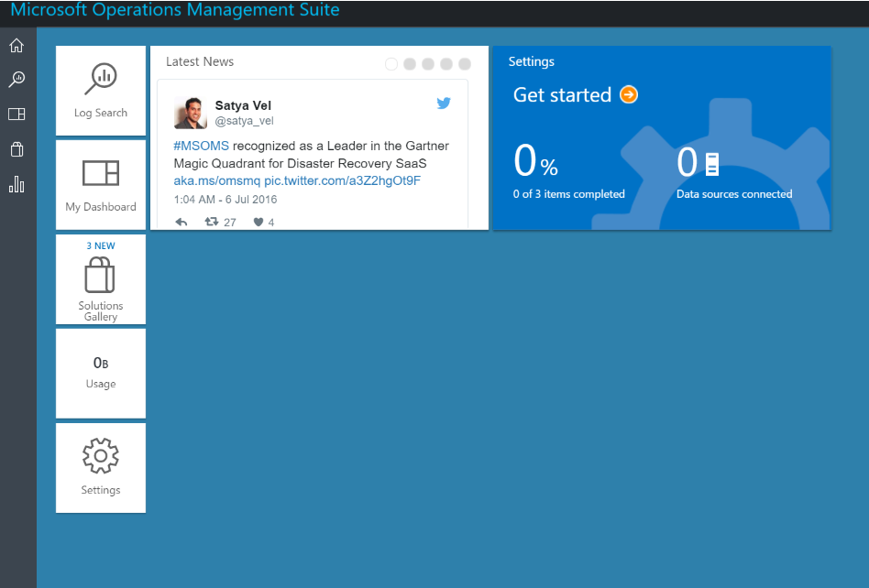Click the 0% completion value
Image resolution: width=869 pixels, height=588 pixels.
(x=535, y=161)
